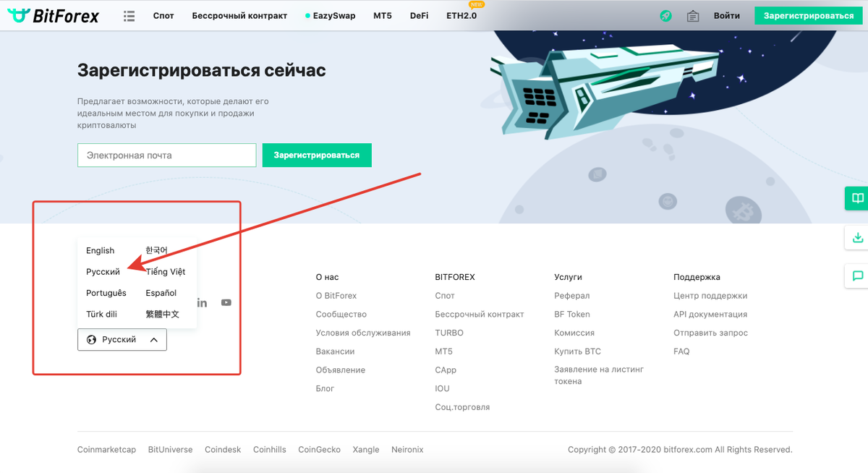Open Отправить запрос footer link
Screen dimensions: 868x473
pos(710,333)
